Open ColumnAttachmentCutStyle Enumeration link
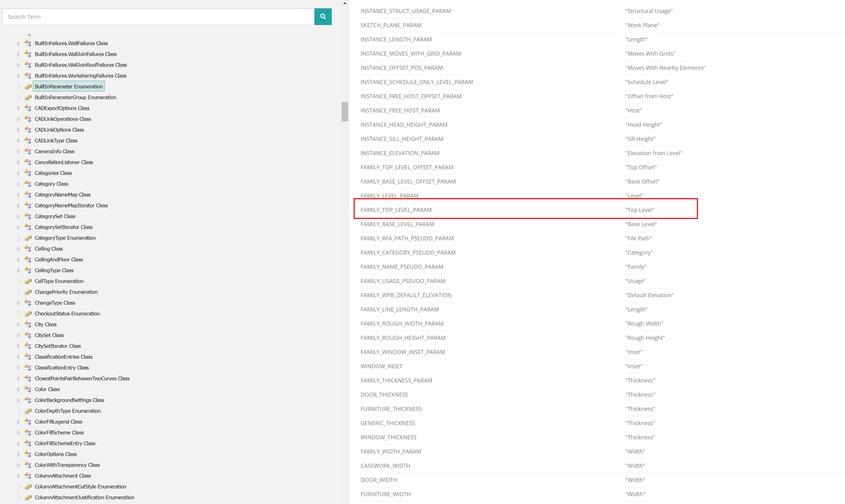Image resolution: width=845 pixels, height=504 pixels. tap(80, 487)
